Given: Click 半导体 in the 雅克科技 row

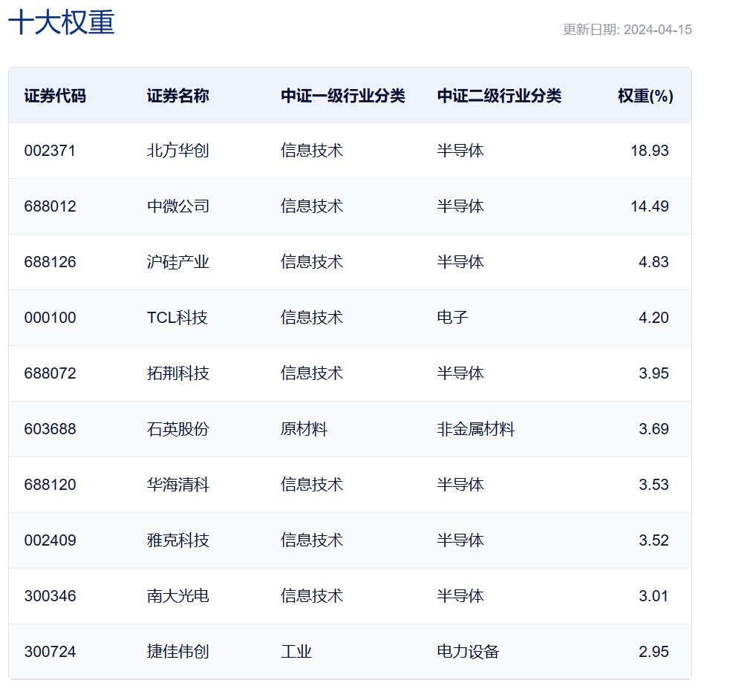Looking at the screenshot, I should tap(460, 540).
